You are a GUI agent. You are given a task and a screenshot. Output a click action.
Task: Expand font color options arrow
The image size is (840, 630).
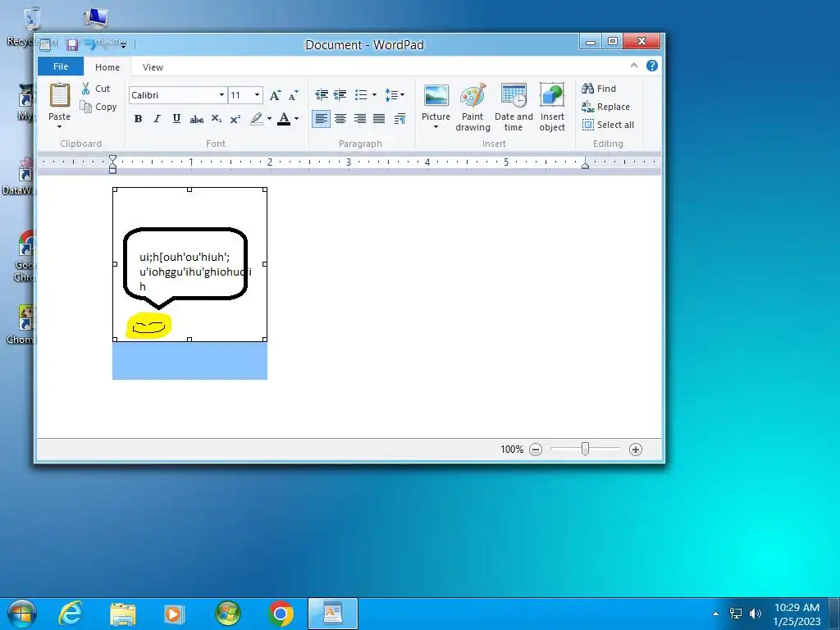[x=296, y=119]
